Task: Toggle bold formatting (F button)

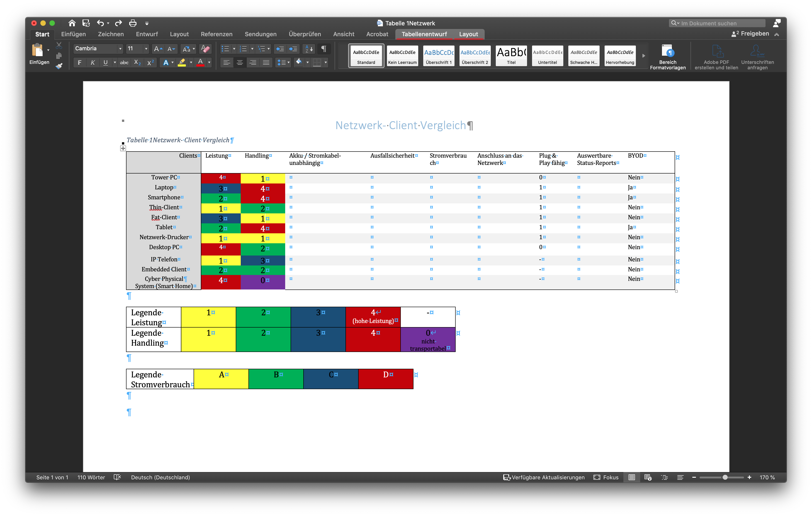Action: [79, 62]
